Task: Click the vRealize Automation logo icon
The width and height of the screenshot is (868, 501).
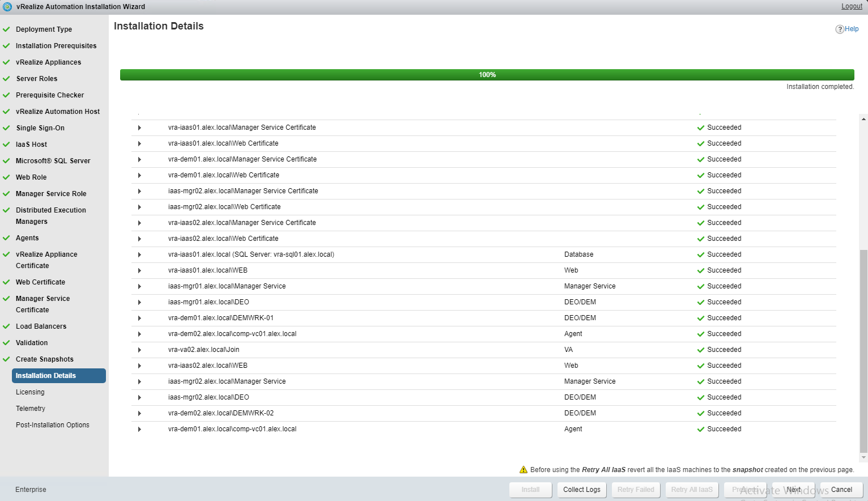Action: click(7, 7)
